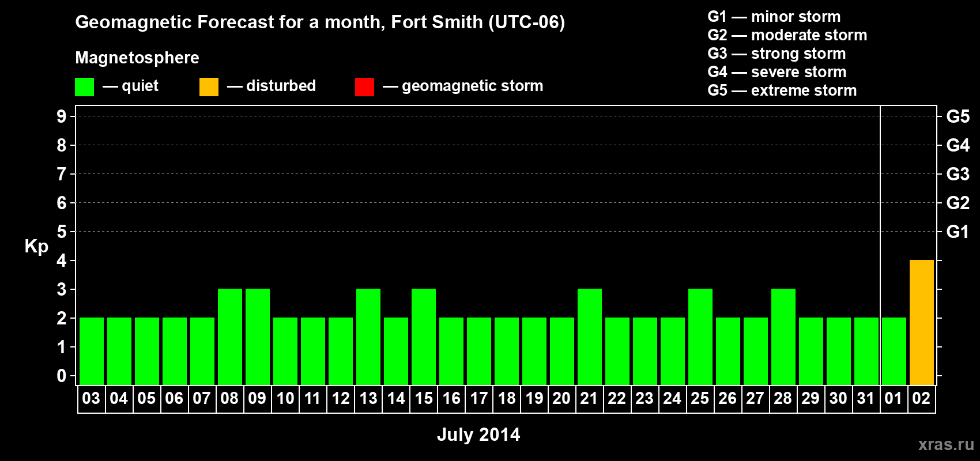Image resolution: width=980 pixels, height=461 pixels.
Task: Click the orange disturbed legend swatch
Action: coord(209,87)
